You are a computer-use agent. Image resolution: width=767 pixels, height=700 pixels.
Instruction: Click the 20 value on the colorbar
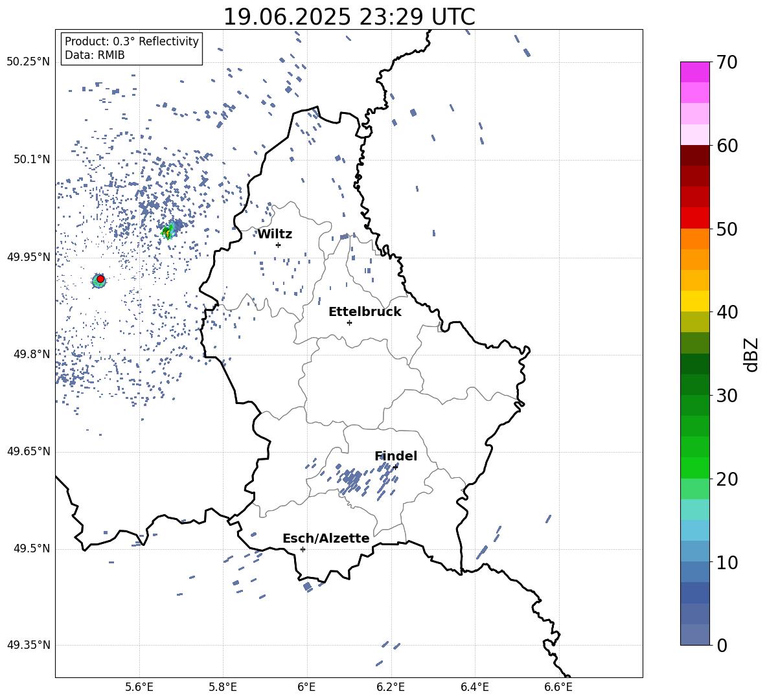(x=727, y=479)
